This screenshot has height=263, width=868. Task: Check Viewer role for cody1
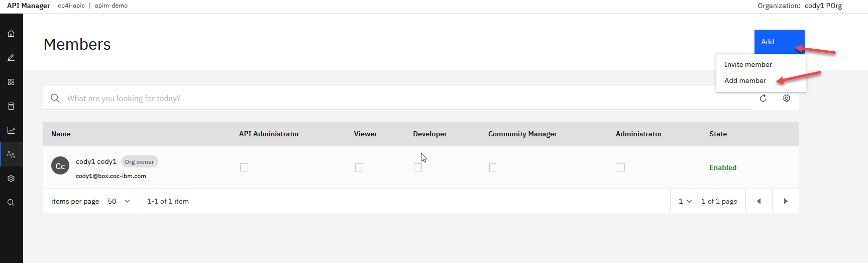pyautogui.click(x=359, y=167)
